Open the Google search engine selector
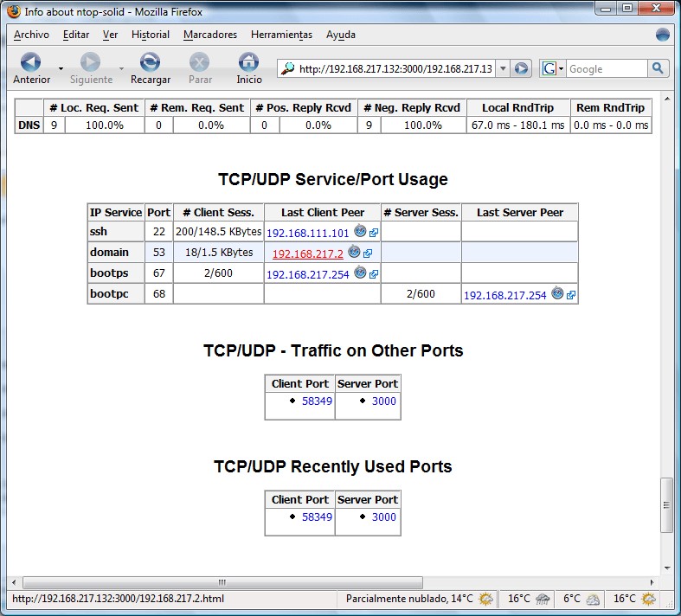This screenshot has width=681, height=616. (553, 69)
